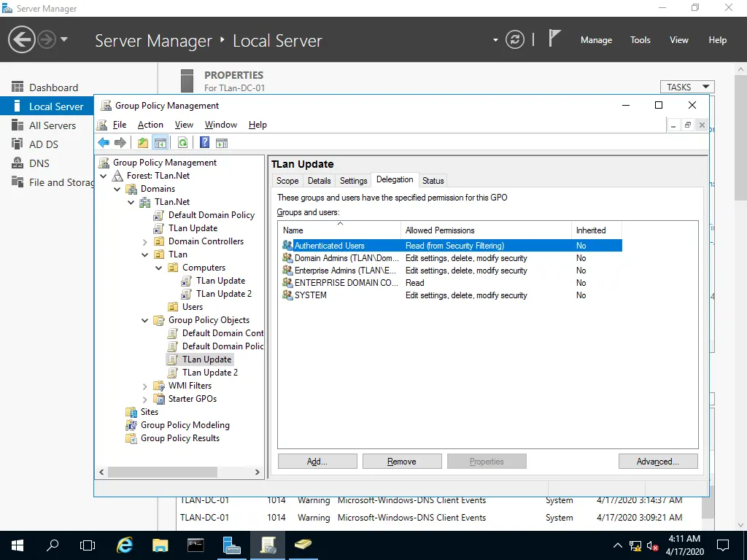This screenshot has height=560, width=747.
Task: Open Server Manager notifications flag
Action: (x=554, y=38)
